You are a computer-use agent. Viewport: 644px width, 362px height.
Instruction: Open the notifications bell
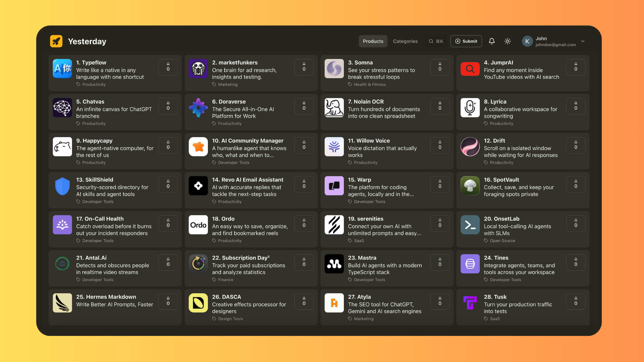(491, 41)
